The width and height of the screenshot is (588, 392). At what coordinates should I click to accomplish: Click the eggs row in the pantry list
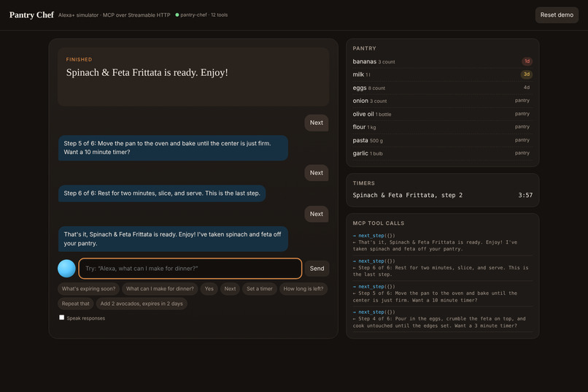click(x=443, y=88)
